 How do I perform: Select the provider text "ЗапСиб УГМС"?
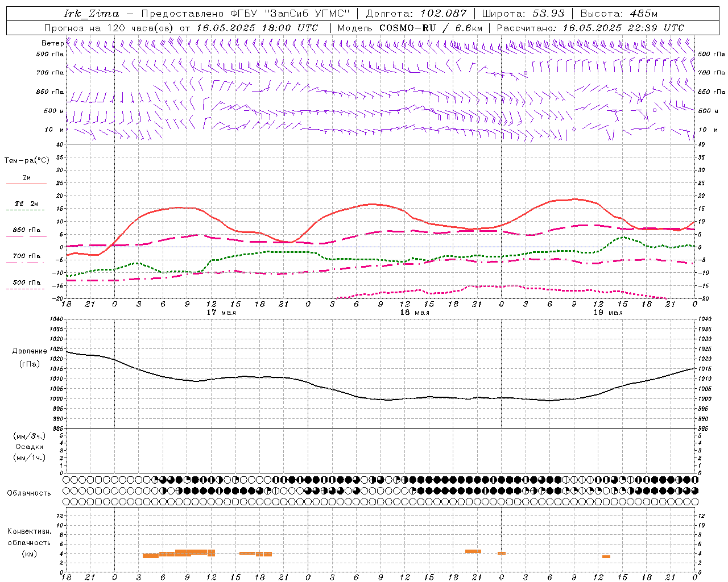click(307, 14)
